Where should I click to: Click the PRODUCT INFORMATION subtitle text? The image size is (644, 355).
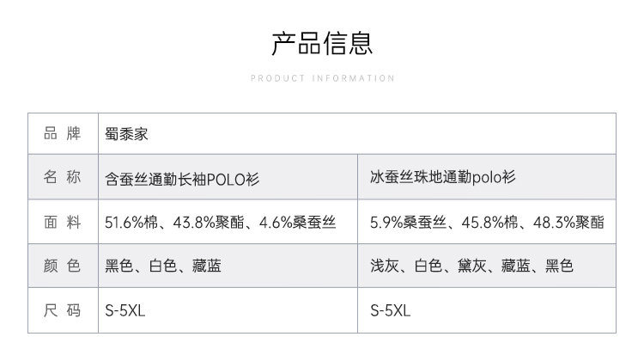[x=322, y=78]
